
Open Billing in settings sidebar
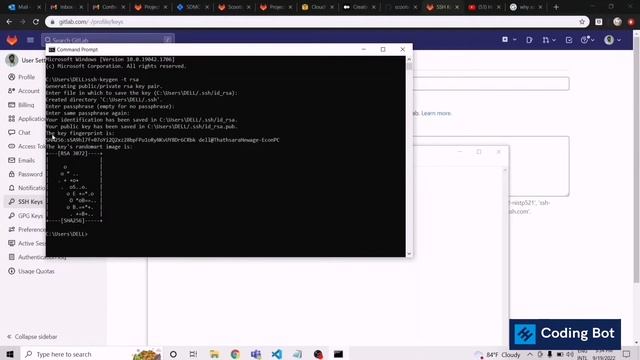point(26,105)
